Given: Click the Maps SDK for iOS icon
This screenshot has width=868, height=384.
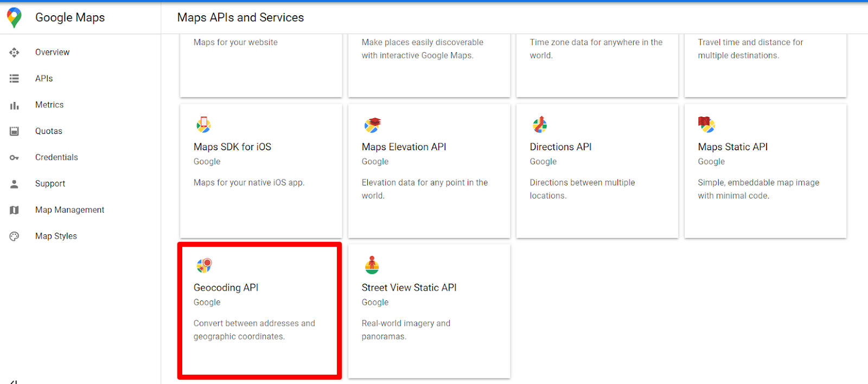Looking at the screenshot, I should pyautogui.click(x=203, y=125).
